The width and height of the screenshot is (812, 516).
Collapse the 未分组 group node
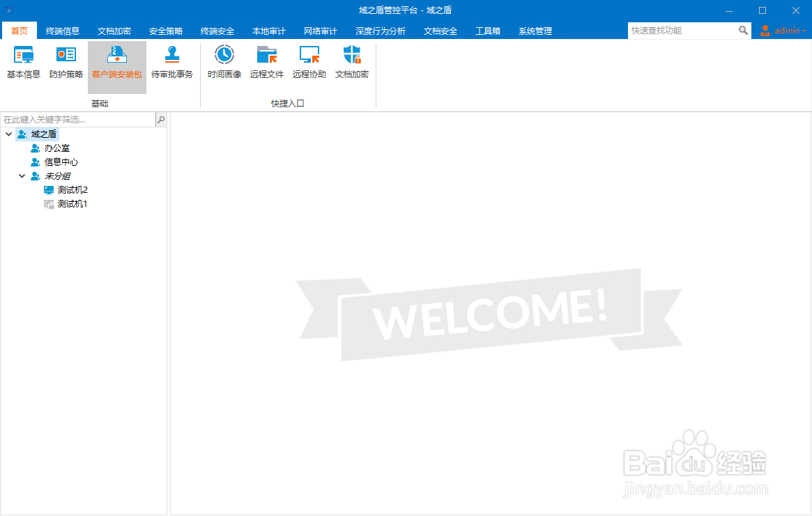(22, 176)
